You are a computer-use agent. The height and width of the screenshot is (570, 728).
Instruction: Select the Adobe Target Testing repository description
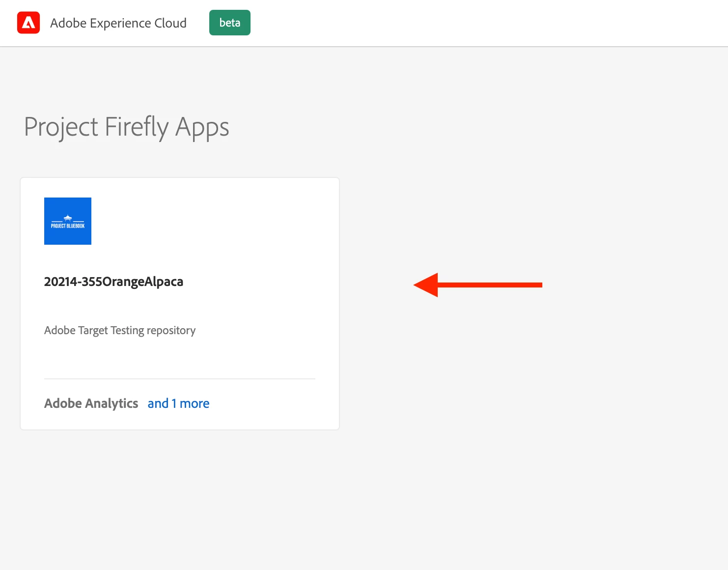pyautogui.click(x=120, y=330)
